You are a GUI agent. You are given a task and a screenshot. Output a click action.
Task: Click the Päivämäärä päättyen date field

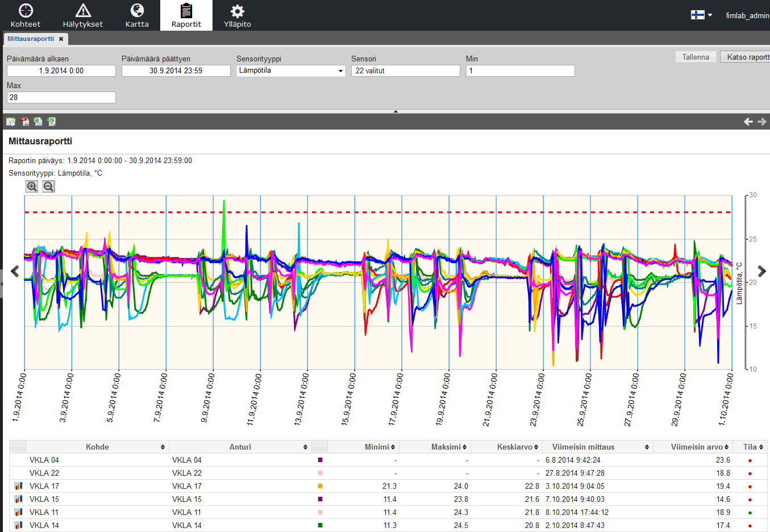pyautogui.click(x=176, y=70)
